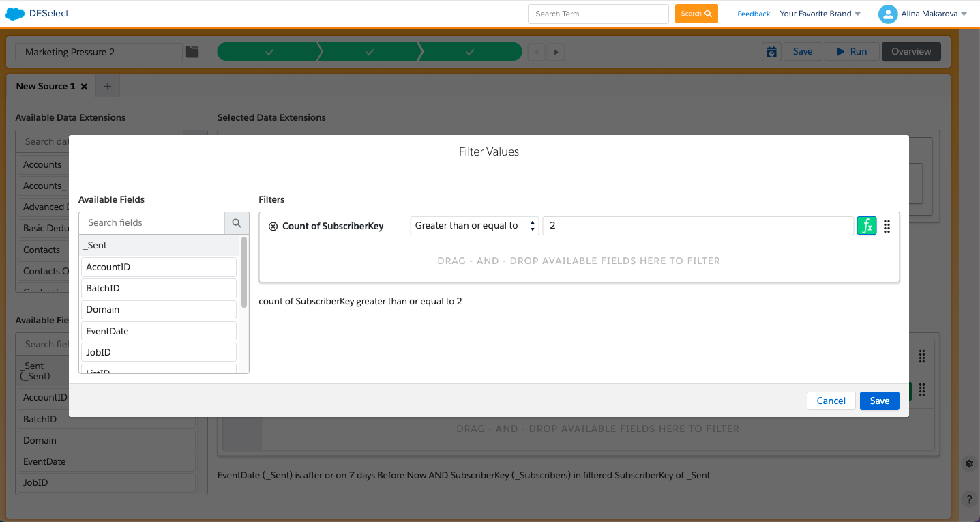Open the Feedback link
980x522 pixels.
(754, 14)
